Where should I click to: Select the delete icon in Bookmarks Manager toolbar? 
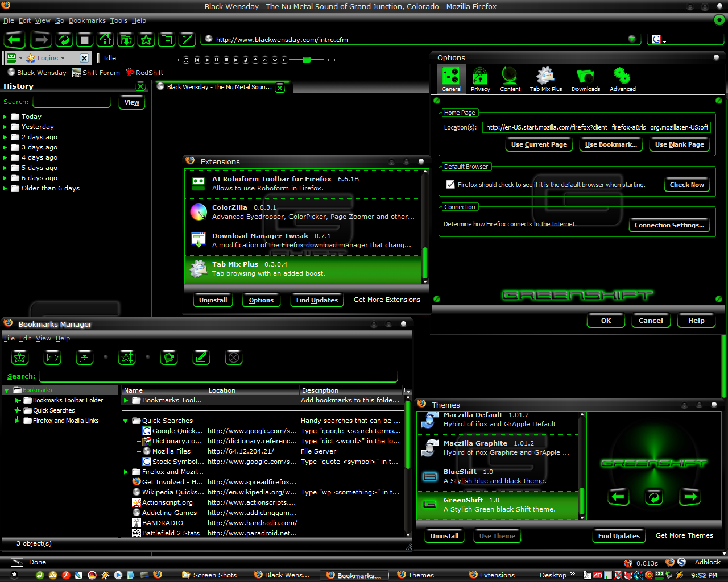(x=233, y=357)
